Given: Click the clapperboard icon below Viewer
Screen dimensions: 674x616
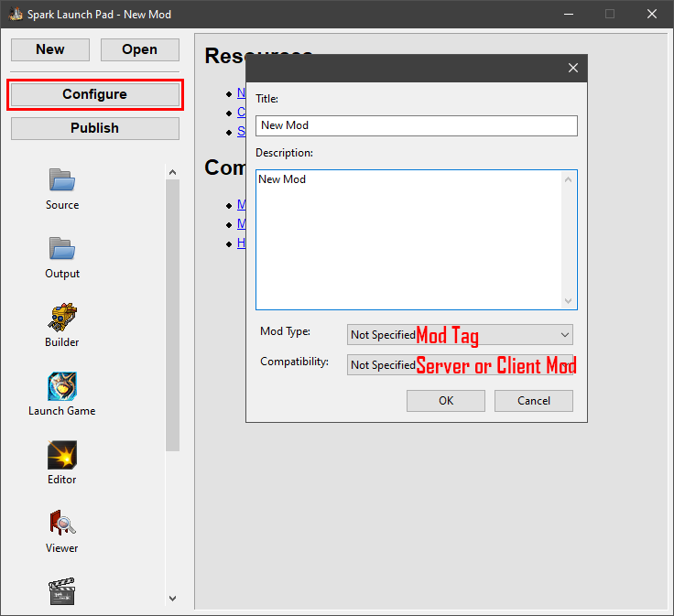Looking at the screenshot, I should coord(62,591).
